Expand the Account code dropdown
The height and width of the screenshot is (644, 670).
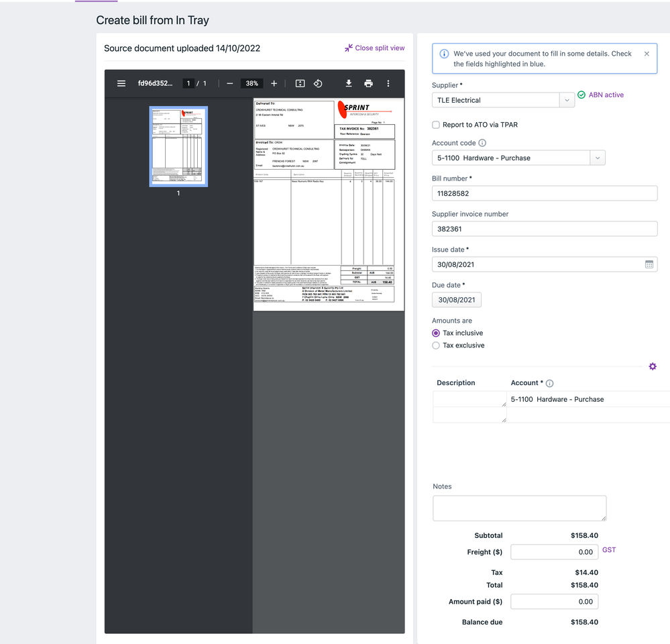(597, 158)
